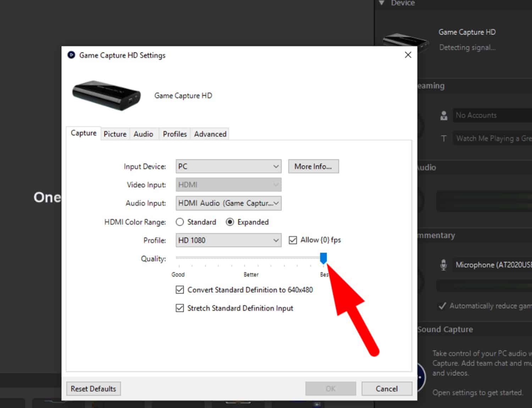The width and height of the screenshot is (532, 408).
Task: Expand the Audio Input dropdown
Action: tap(228, 203)
